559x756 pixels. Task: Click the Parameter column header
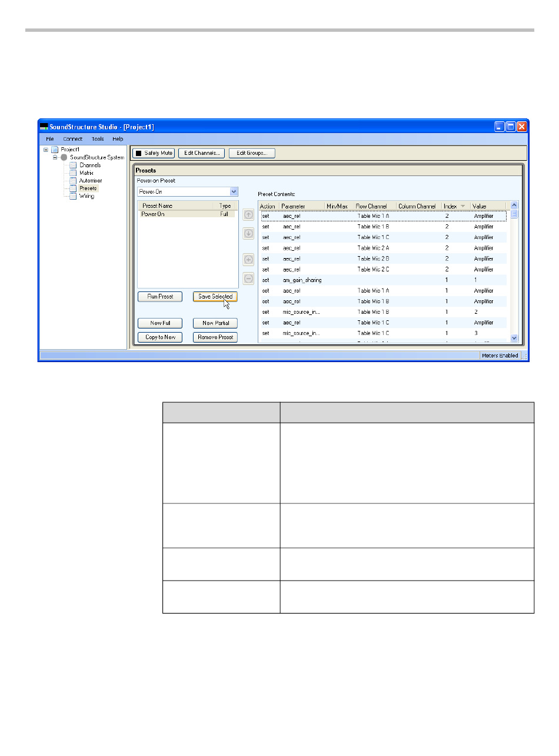click(x=302, y=206)
